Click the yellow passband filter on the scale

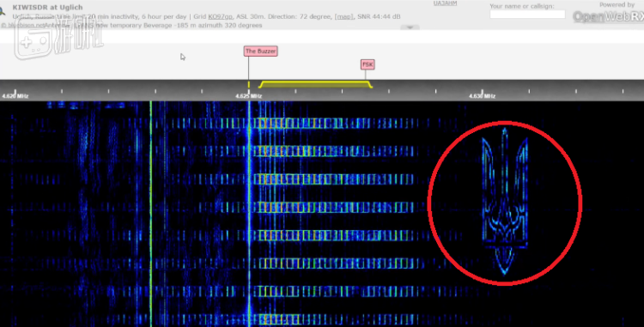pyautogui.click(x=315, y=84)
